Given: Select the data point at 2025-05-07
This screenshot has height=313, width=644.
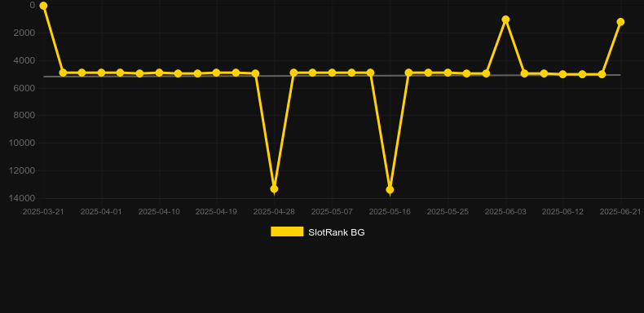Looking at the screenshot, I should click(332, 73).
